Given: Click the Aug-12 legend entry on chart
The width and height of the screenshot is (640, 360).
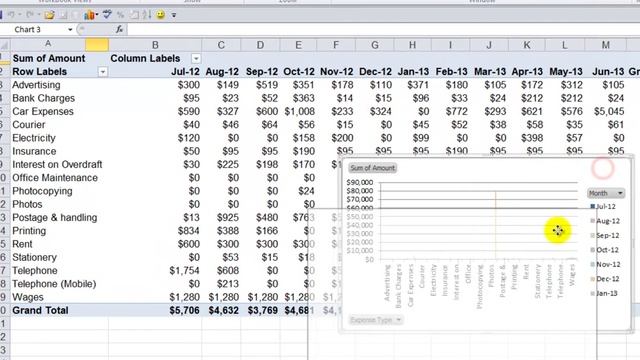Looking at the screenshot, I should tap(605, 221).
